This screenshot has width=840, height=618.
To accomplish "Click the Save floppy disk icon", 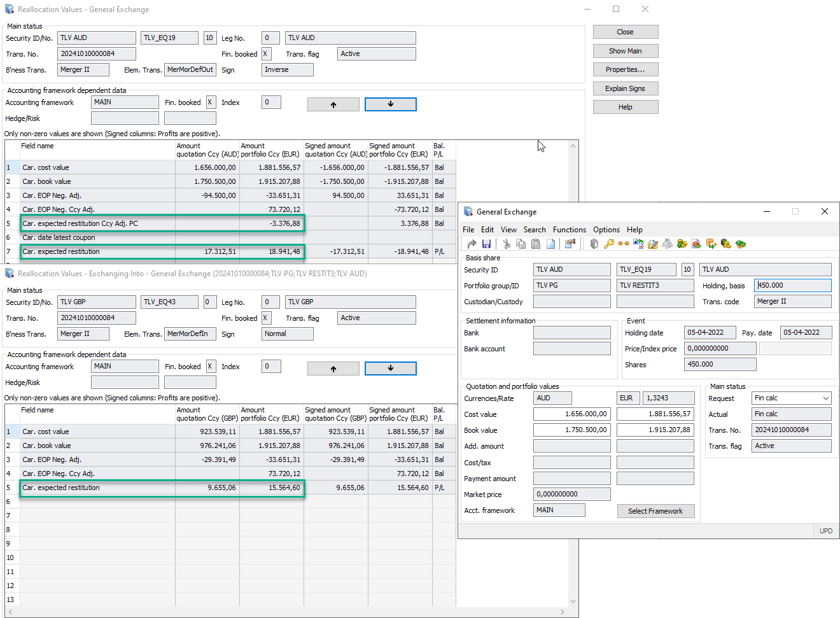I will click(x=486, y=244).
